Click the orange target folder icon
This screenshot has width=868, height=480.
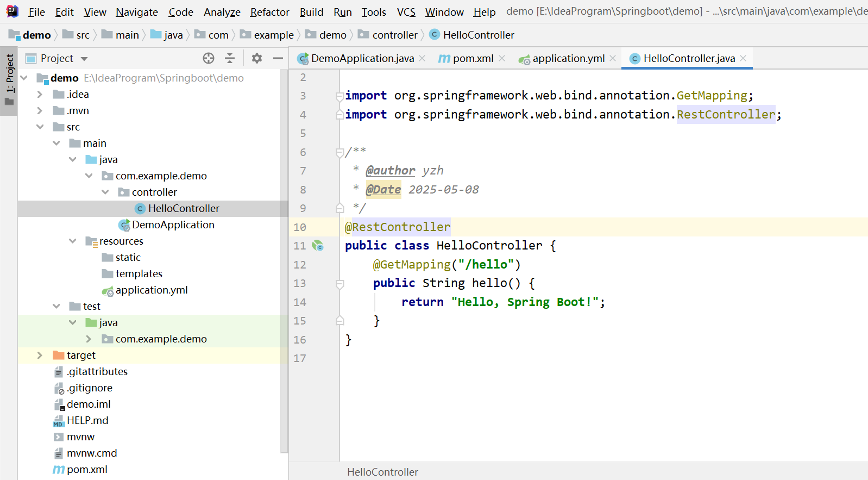(59, 355)
